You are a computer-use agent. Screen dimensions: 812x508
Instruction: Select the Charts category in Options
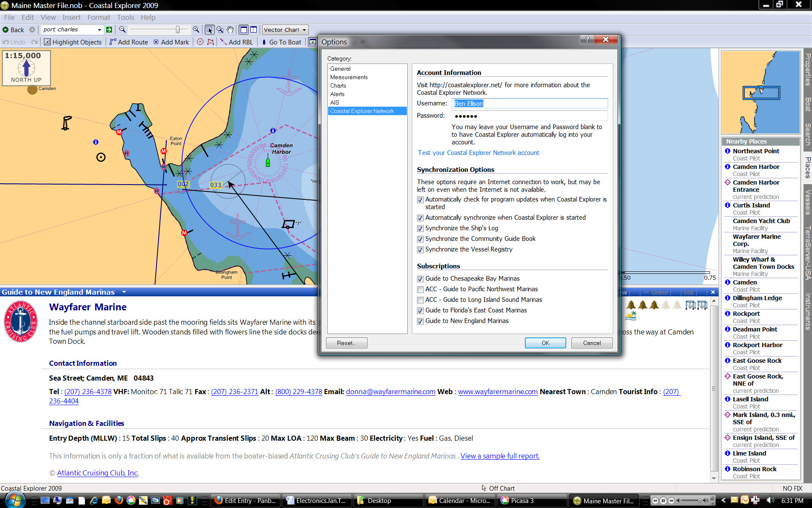click(338, 86)
